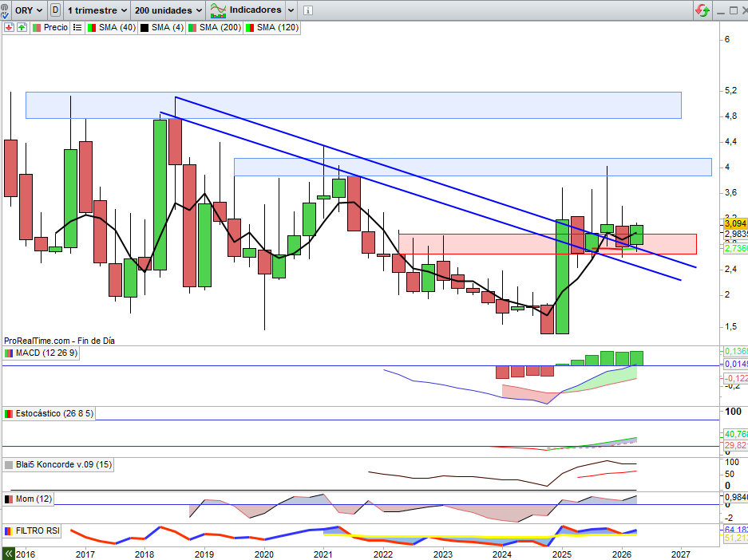Click the red/green refresh arrows icon
This screenshot has height=560, width=748.
(702, 10)
